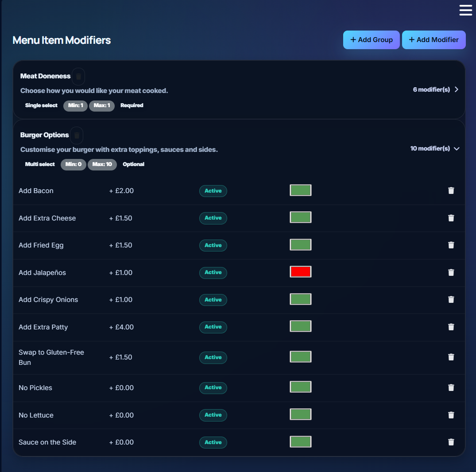Open the hamburger menu icon

[465, 10]
